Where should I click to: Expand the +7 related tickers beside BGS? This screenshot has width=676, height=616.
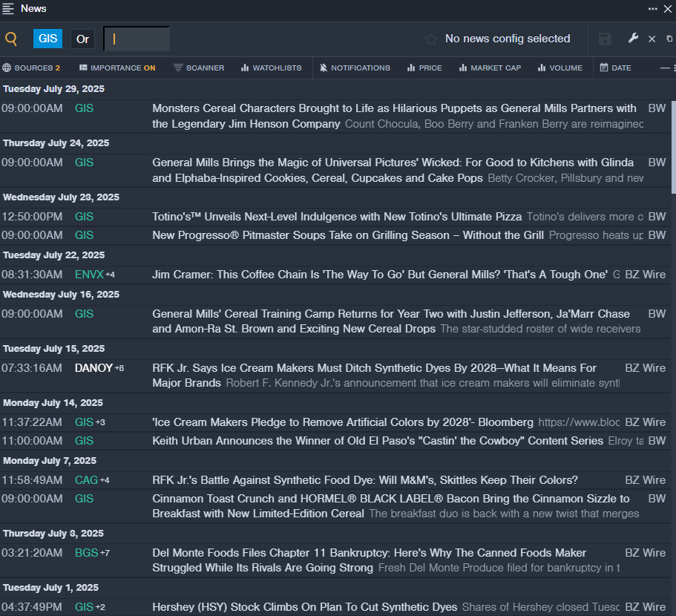(x=105, y=553)
